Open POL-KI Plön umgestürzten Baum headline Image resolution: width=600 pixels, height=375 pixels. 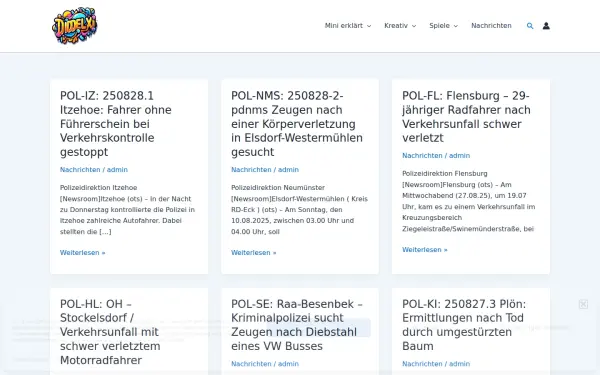pyautogui.click(x=464, y=325)
